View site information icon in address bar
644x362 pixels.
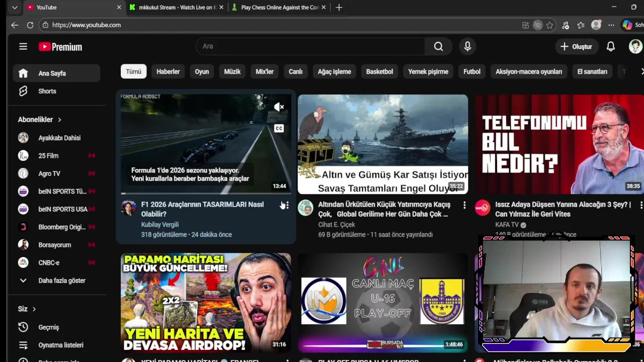coord(45,25)
